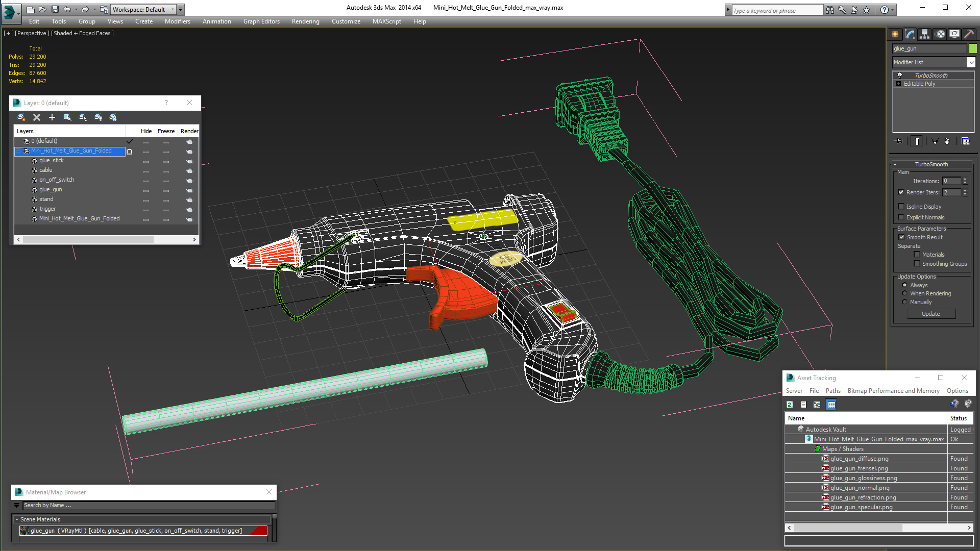980x551 pixels.
Task: Open the Utilities hammer panel tab
Action: (x=969, y=34)
